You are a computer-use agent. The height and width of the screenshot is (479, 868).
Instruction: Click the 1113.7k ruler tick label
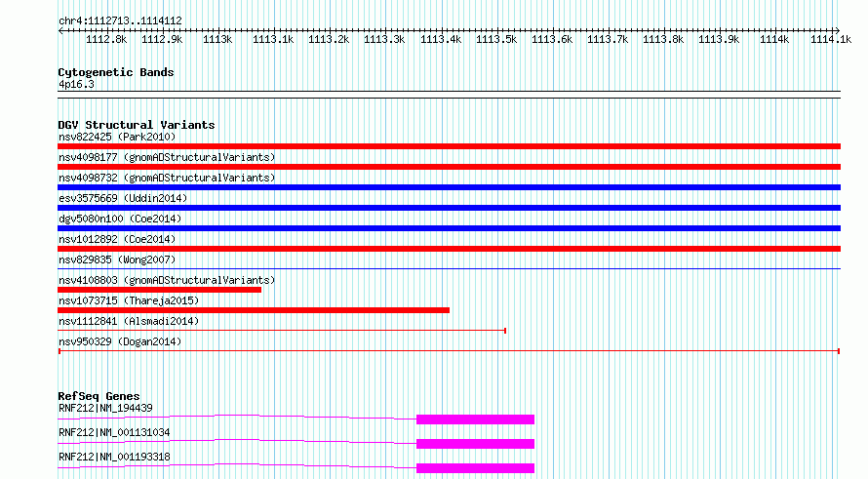click(x=608, y=39)
